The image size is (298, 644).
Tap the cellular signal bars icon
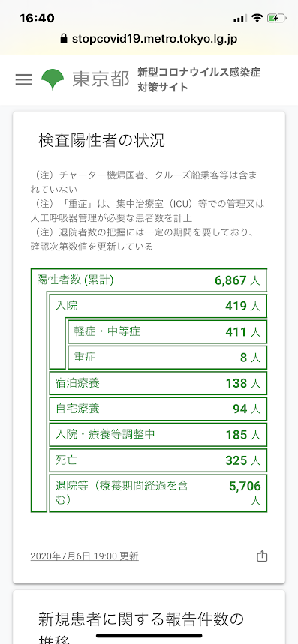click(x=240, y=19)
